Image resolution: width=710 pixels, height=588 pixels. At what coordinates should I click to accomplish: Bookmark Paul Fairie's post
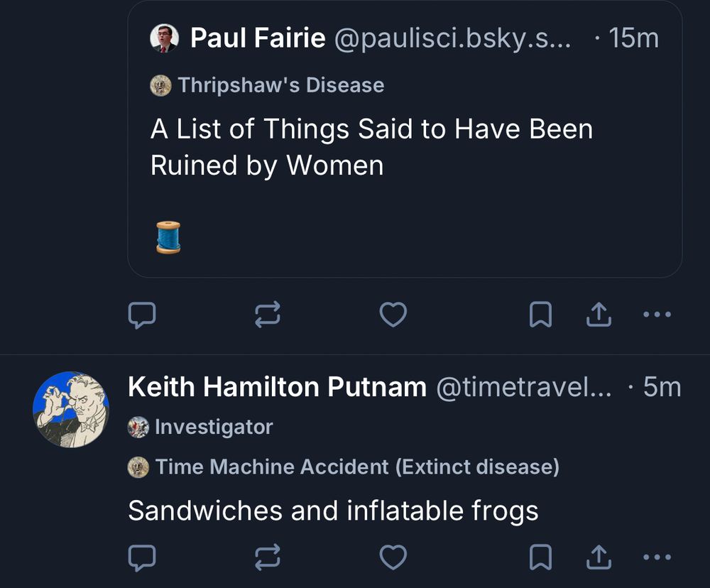541,314
